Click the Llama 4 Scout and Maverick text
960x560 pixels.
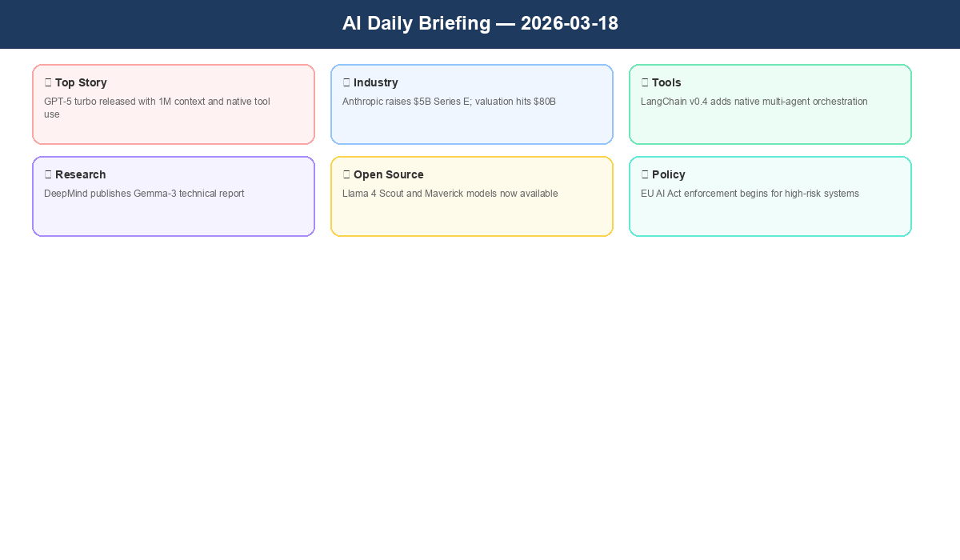[x=450, y=194]
